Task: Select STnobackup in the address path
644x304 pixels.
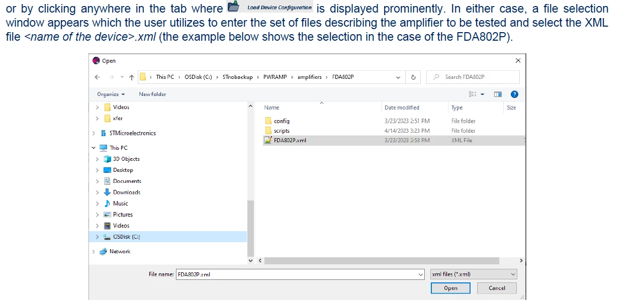Action: point(238,77)
